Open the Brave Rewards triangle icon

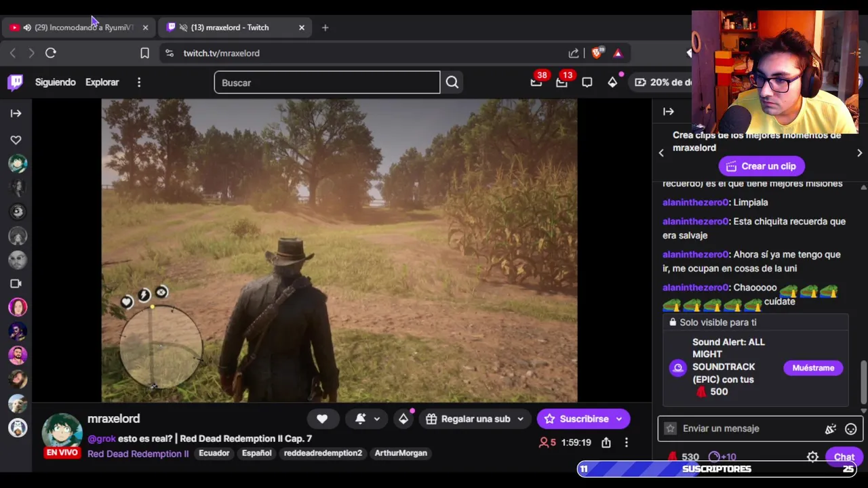pyautogui.click(x=618, y=53)
